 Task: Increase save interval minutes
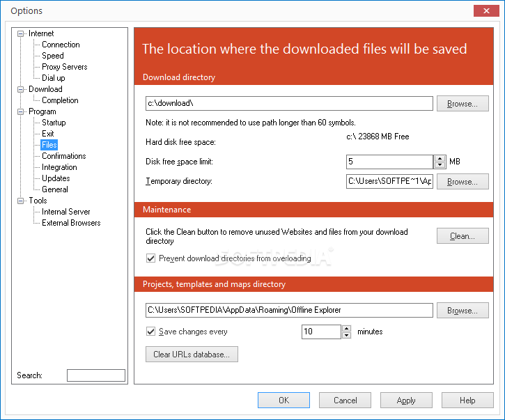coord(347,329)
